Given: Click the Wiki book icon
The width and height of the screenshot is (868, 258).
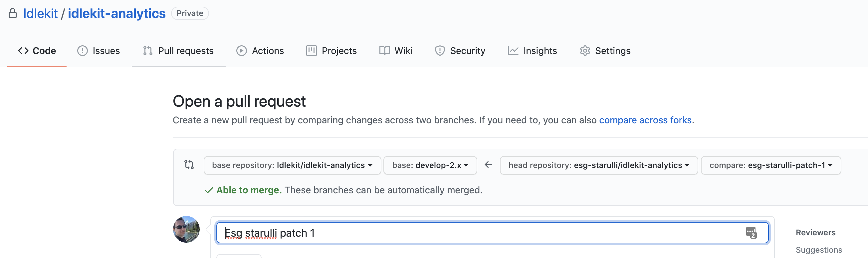Looking at the screenshot, I should pyautogui.click(x=384, y=51).
